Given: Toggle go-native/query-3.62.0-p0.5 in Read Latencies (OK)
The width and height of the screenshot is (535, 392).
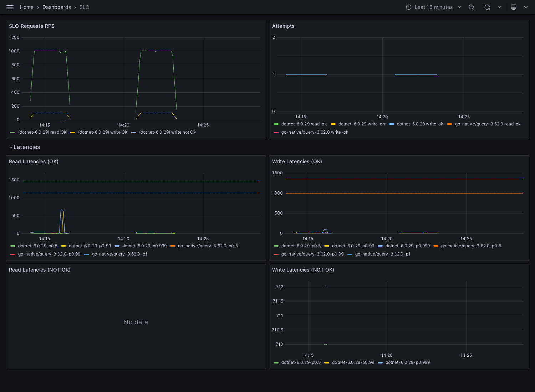Looking at the screenshot, I should pyautogui.click(x=208, y=246).
